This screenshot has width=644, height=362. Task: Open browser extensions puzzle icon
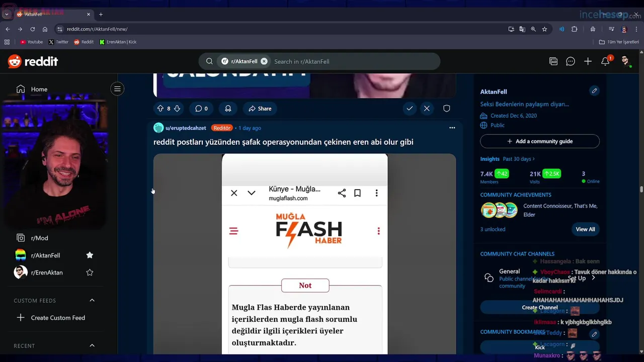click(x=575, y=29)
